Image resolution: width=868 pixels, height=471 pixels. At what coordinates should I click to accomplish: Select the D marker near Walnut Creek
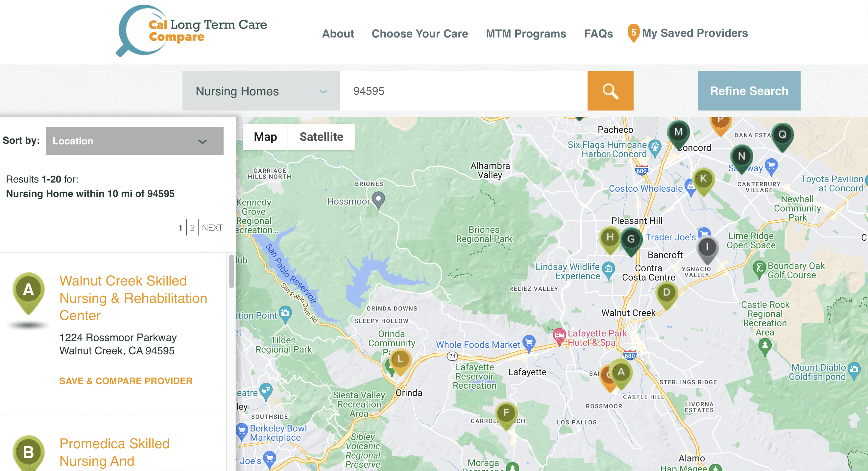click(x=666, y=293)
